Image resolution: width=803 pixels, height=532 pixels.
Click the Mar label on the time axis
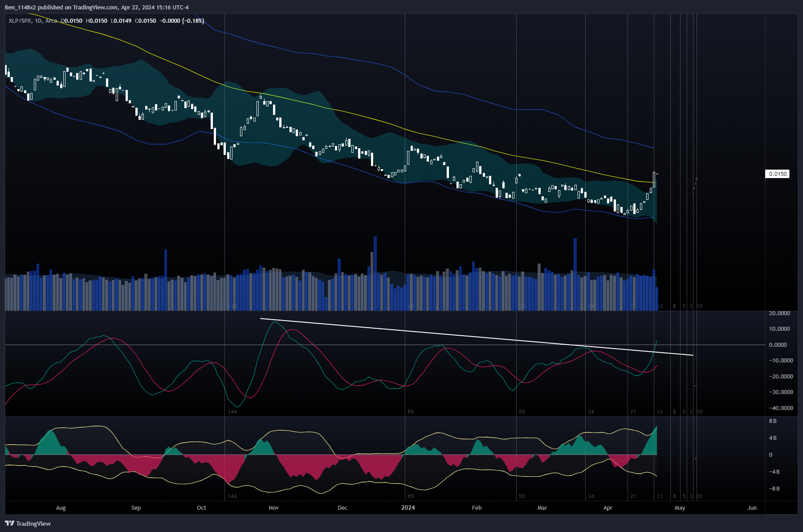pos(542,508)
